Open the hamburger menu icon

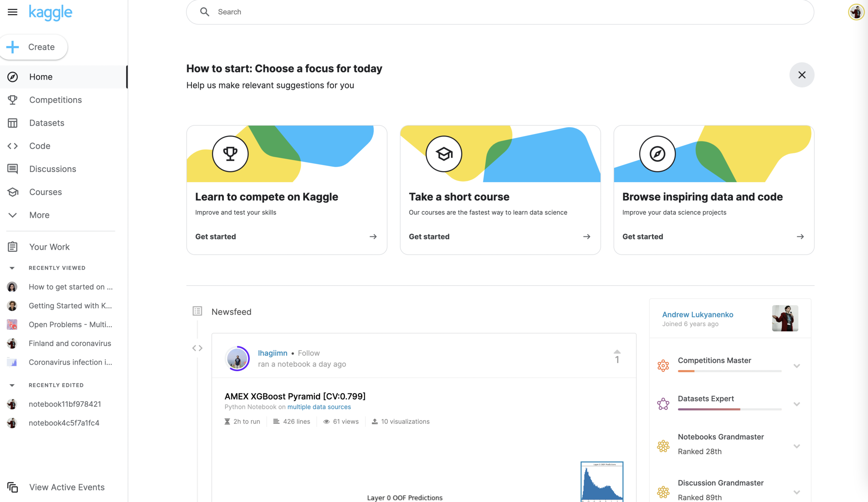click(12, 12)
